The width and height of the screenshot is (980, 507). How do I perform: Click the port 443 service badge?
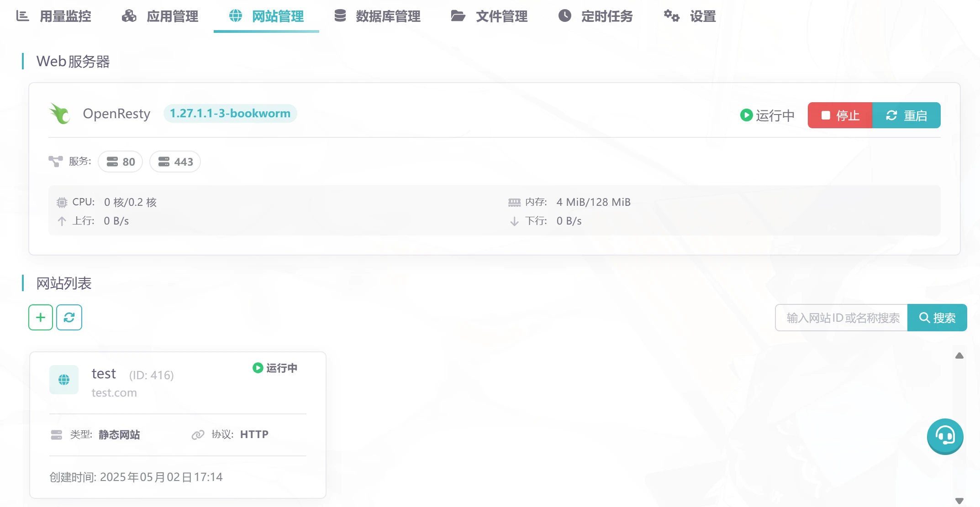(175, 162)
